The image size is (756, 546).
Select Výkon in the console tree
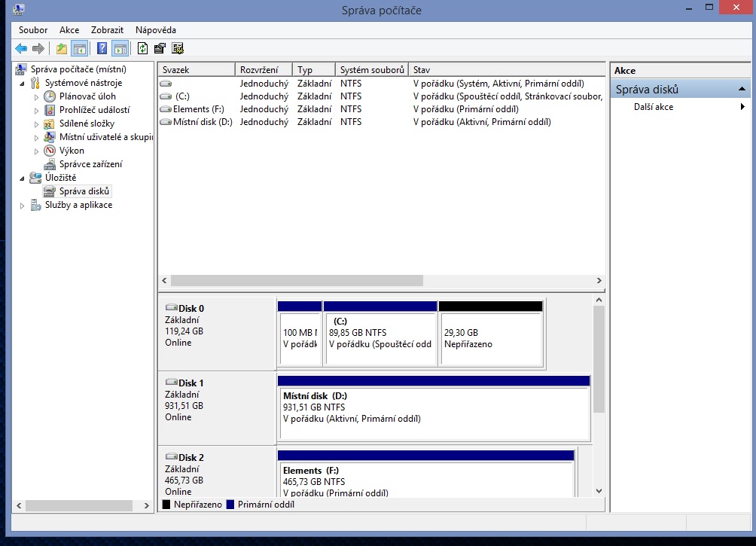click(x=72, y=151)
